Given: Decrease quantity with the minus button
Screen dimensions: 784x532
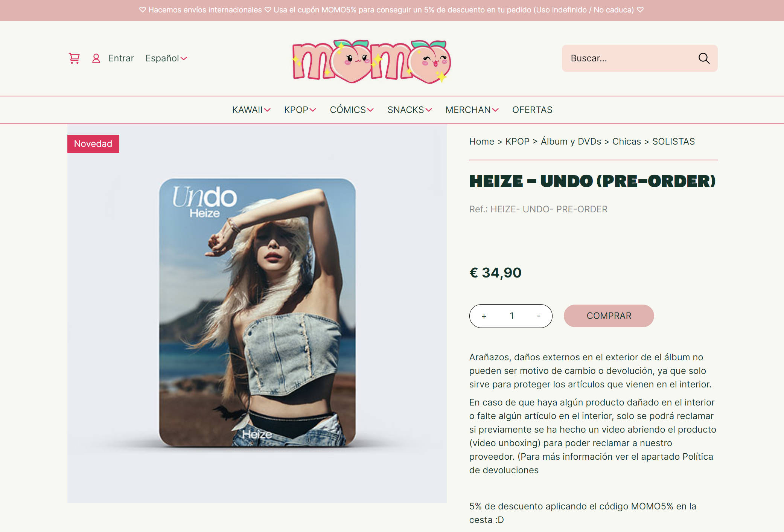Looking at the screenshot, I should coord(539,316).
